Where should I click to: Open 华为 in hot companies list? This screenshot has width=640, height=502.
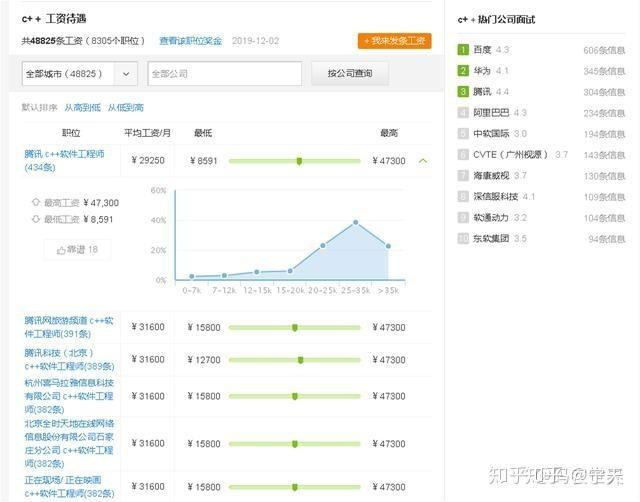482,71
